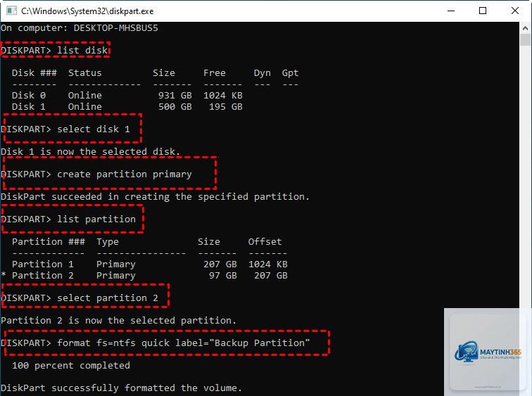Click the '500 GB' size value
532x396 pixels.
175,106
